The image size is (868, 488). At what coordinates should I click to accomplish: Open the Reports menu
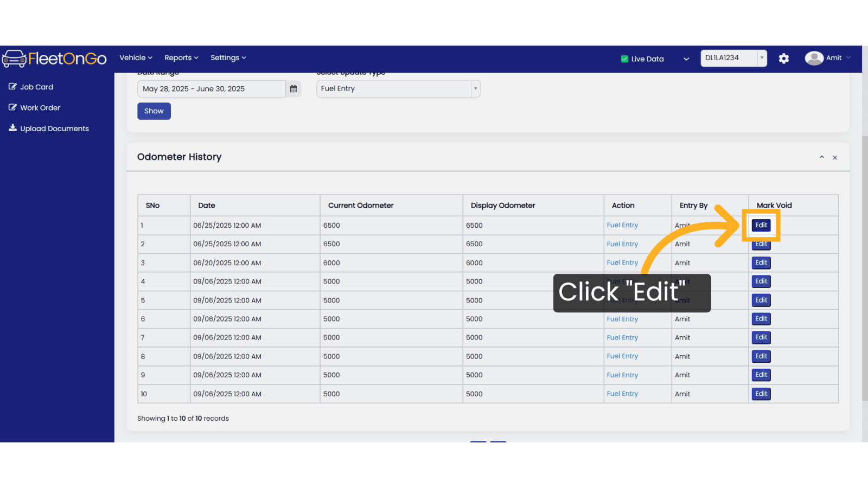[x=181, y=58]
